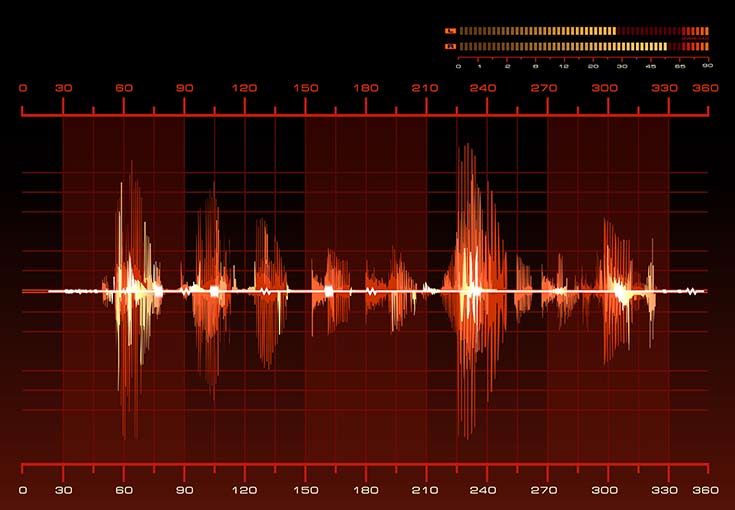Click the 65 label on the level meter scale
Viewport: 735px width, 510px height.
click(x=680, y=67)
